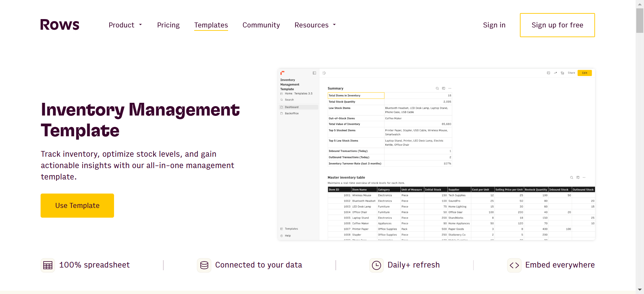The height and width of the screenshot is (294, 644).
Task: Click the browser scrollbar thumb
Action: [640, 20]
